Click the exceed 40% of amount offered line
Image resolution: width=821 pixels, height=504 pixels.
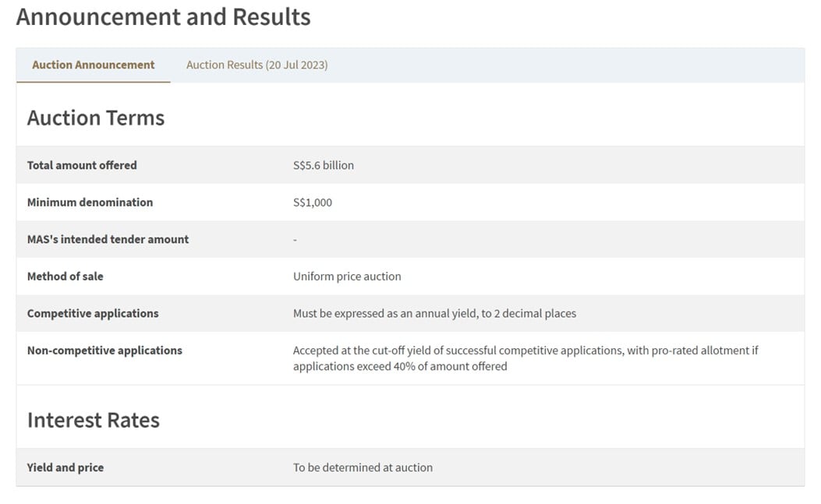tap(400, 366)
